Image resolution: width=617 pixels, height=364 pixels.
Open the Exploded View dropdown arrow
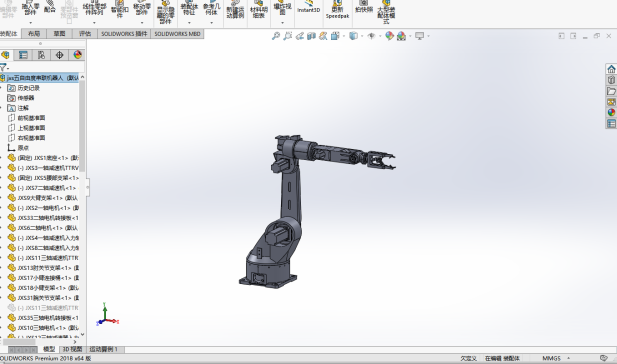point(282,23)
